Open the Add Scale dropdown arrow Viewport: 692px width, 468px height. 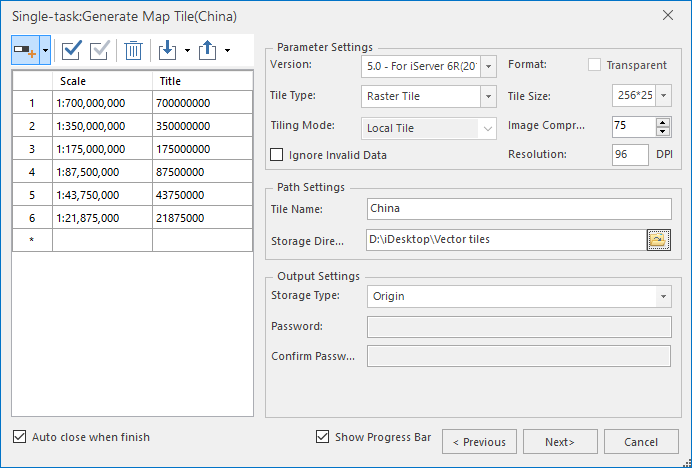pos(45,50)
